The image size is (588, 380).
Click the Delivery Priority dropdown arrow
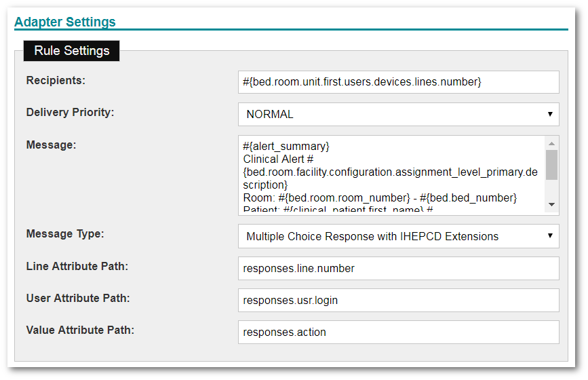(550, 114)
